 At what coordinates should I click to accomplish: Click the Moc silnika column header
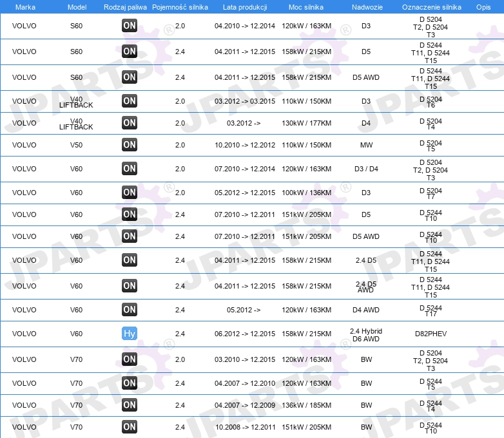(306, 7)
